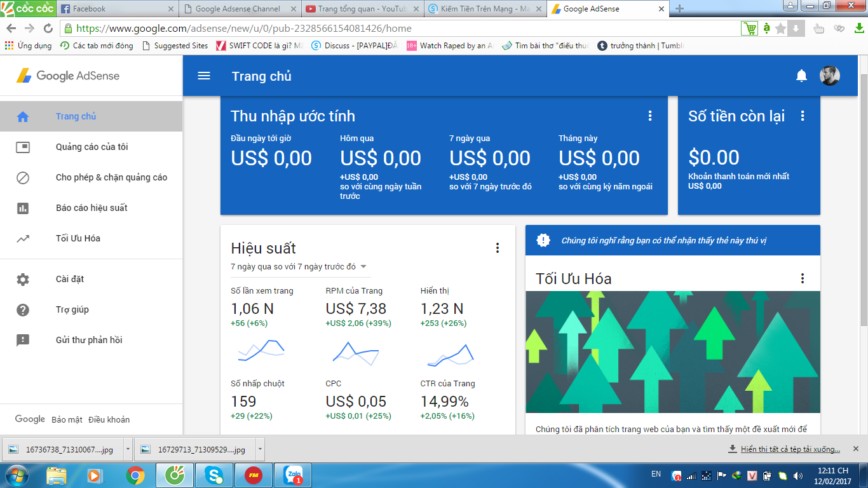The height and width of the screenshot is (488, 868).
Task: Open the three-dot menu on Tối Ưu Hóa card
Action: pyautogui.click(x=803, y=278)
